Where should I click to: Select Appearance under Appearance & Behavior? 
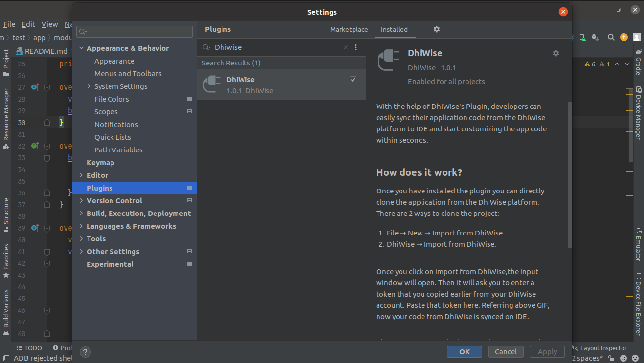pos(114,61)
